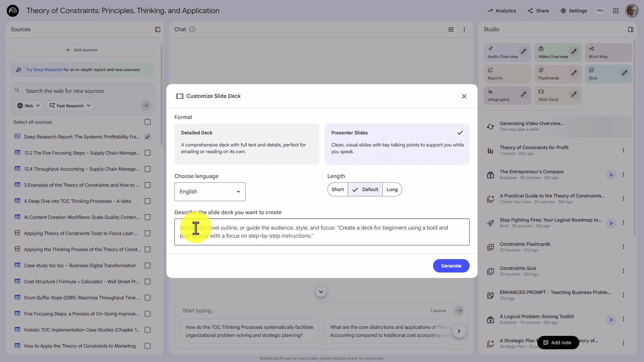644x362 pixels.
Task: Check the Select all sources checkbox
Action: click(148, 122)
